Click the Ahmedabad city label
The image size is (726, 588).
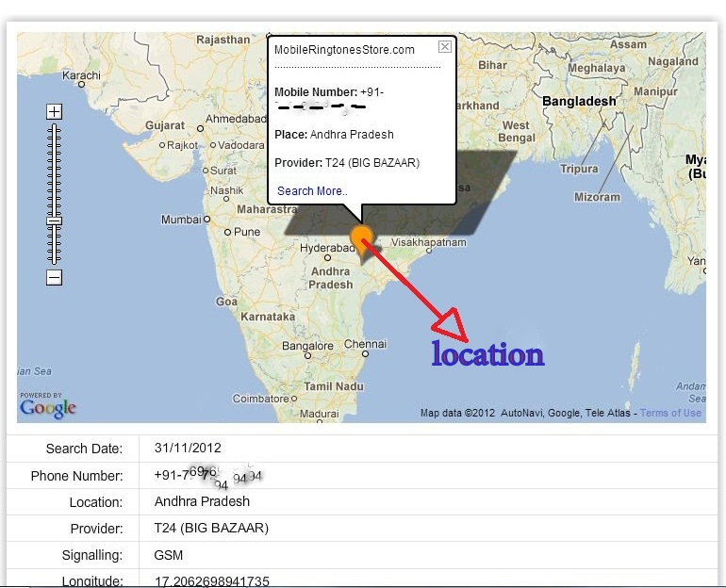236,119
